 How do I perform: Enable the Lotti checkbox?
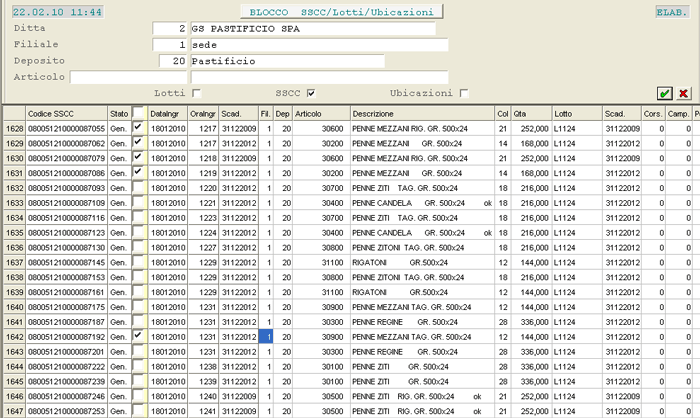click(x=196, y=93)
